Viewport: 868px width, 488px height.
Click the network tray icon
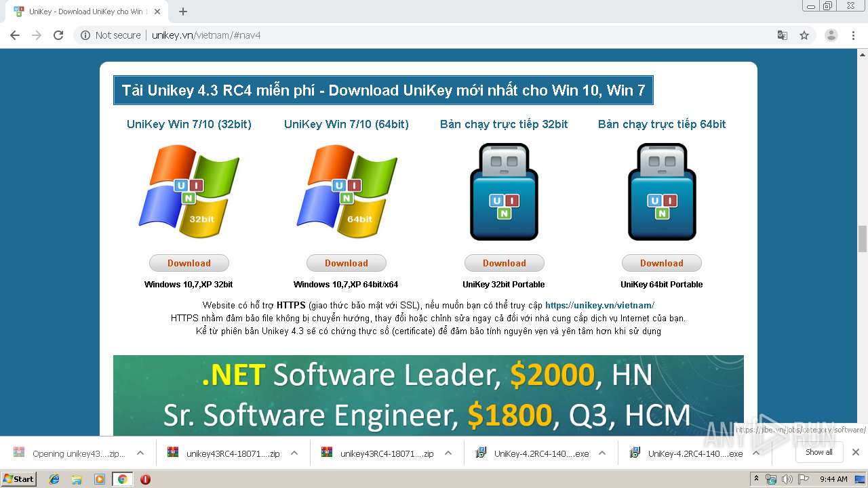772,479
